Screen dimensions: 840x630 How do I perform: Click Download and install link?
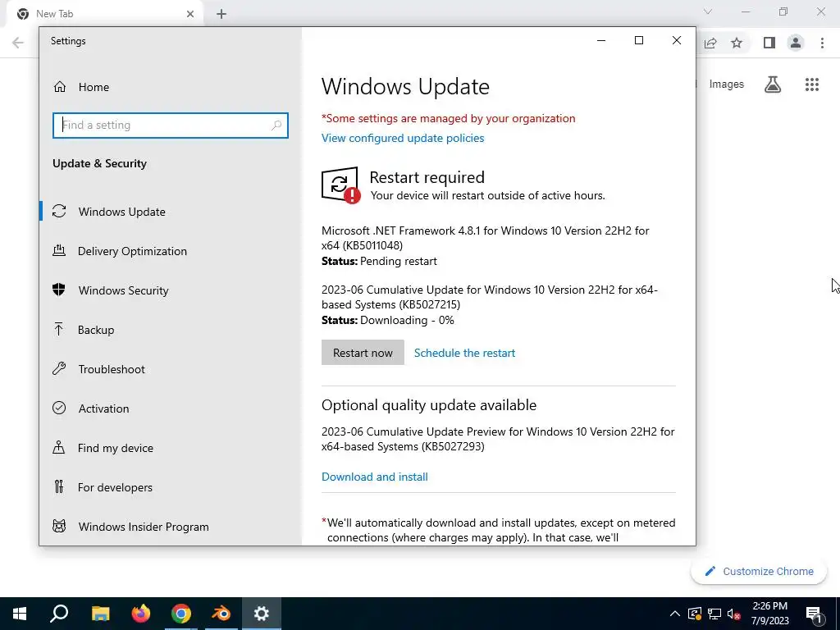(374, 477)
